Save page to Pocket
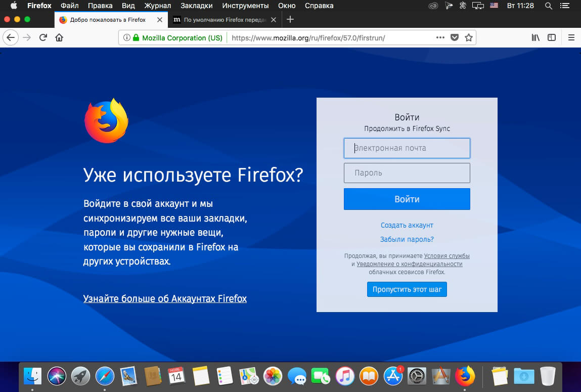581x392 pixels. pos(455,37)
